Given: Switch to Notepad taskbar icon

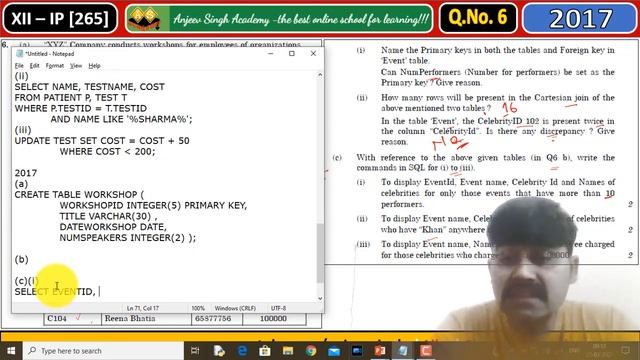Looking at the screenshot, I should [x=403, y=351].
